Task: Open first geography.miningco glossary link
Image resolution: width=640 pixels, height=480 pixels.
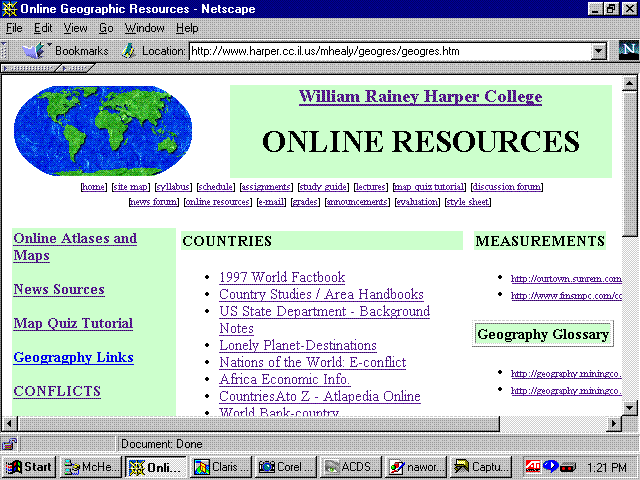Action: pyautogui.click(x=566, y=373)
